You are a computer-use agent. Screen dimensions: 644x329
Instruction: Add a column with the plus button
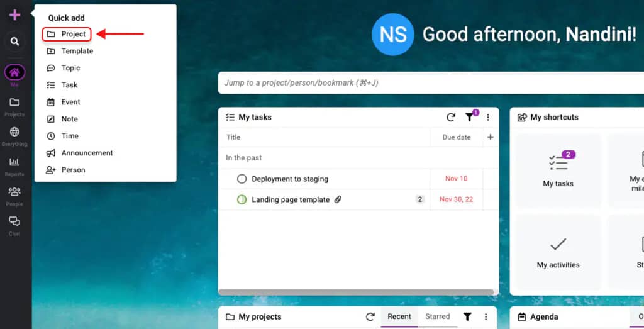pyautogui.click(x=491, y=137)
